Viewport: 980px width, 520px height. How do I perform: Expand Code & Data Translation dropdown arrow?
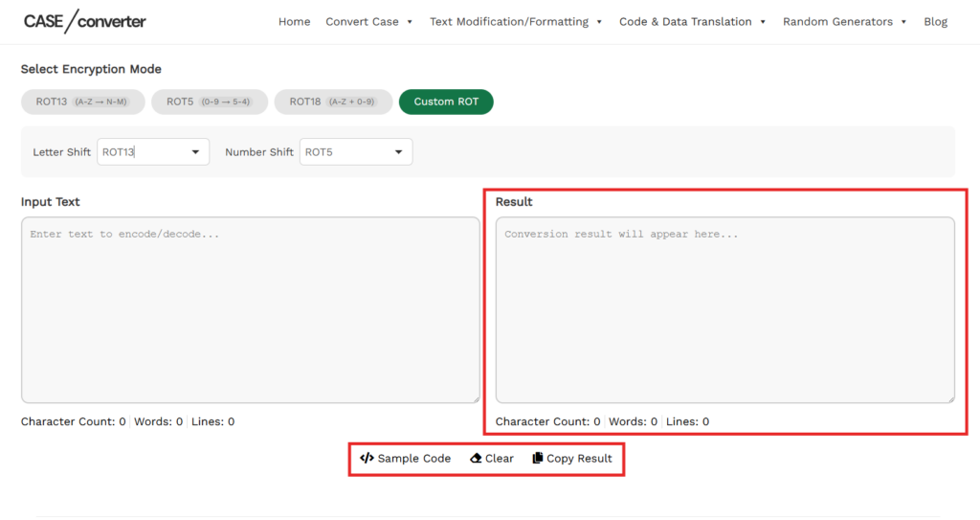(763, 22)
